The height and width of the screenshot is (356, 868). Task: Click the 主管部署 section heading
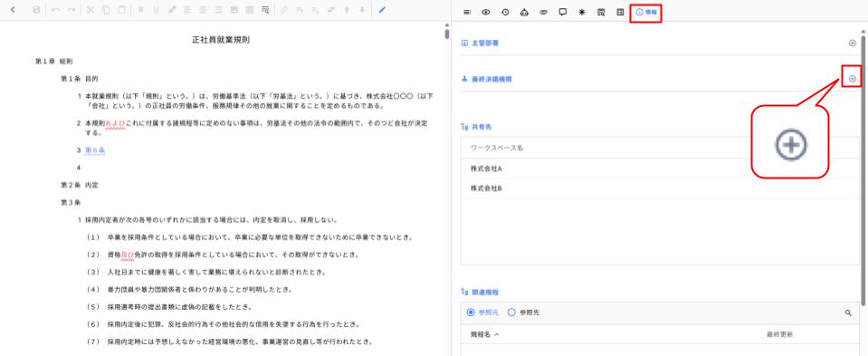point(485,43)
